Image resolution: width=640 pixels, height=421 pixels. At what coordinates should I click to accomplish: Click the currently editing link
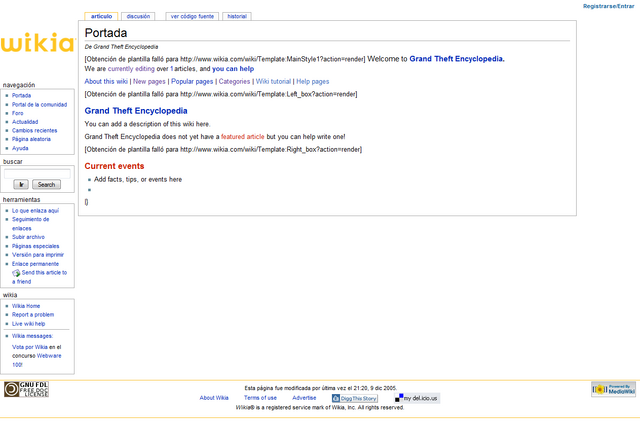tap(131, 69)
